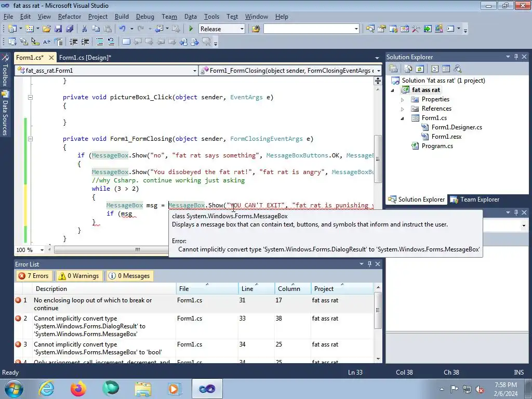Switch to the Form1.cs [Design]* tab
The width and height of the screenshot is (532, 399).
point(85,58)
